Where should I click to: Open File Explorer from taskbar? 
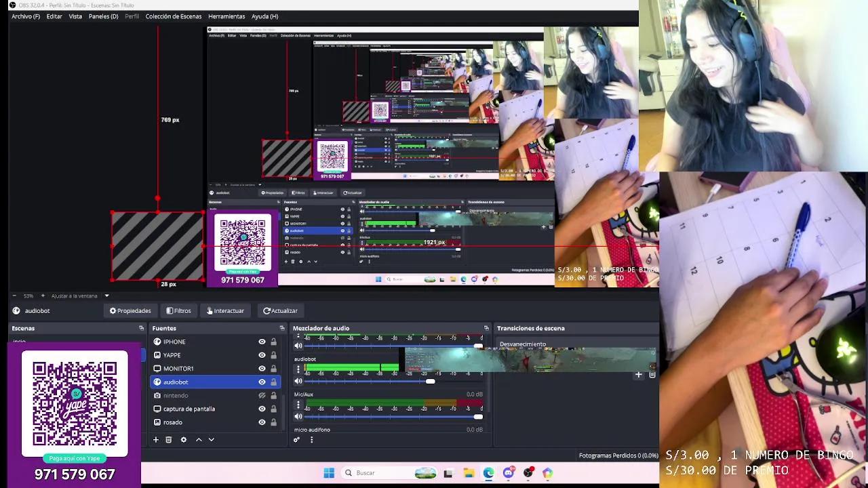click(469, 473)
